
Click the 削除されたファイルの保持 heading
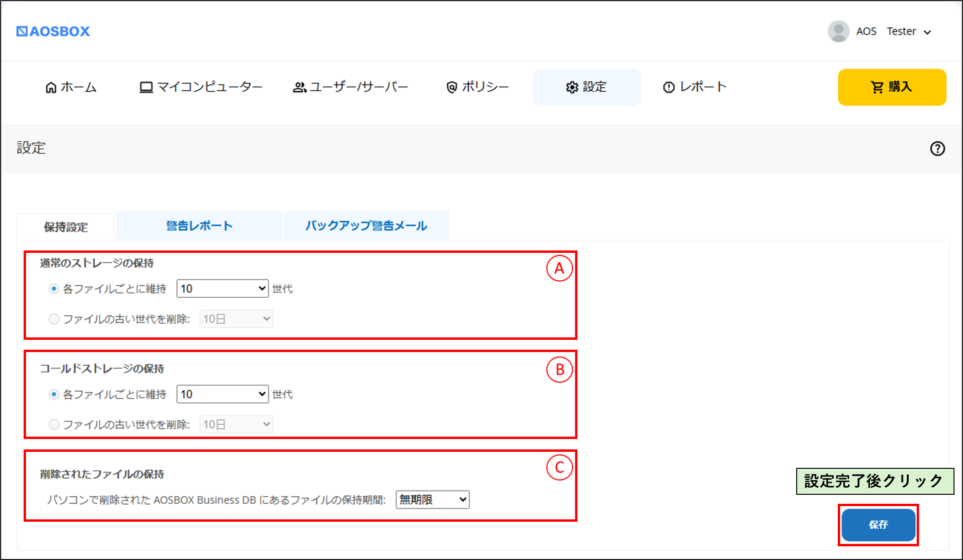coord(102,474)
